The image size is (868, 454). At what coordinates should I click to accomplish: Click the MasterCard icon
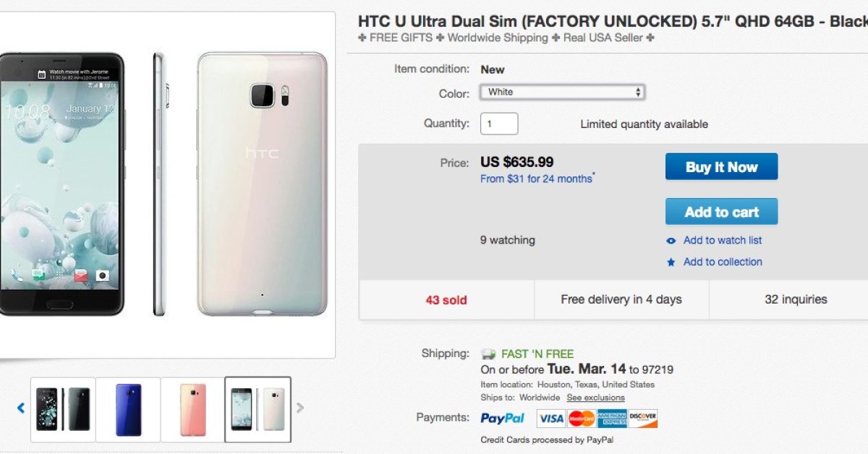581,419
